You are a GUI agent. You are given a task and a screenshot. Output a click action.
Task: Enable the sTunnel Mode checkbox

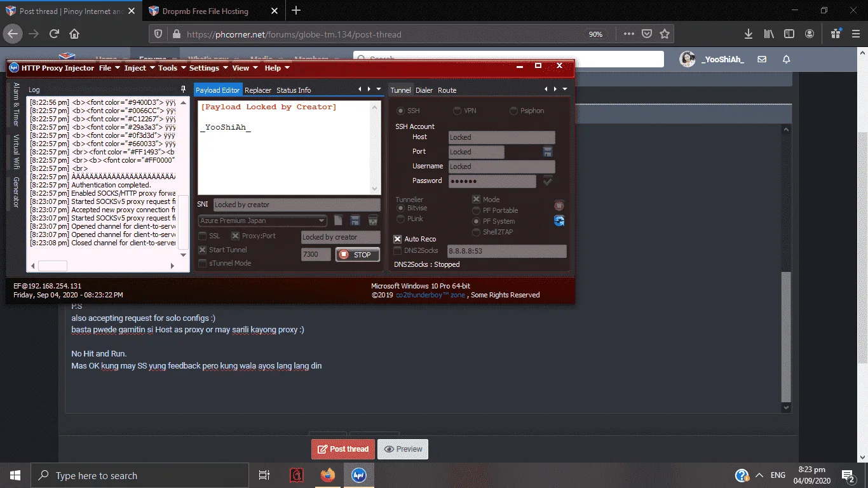pyautogui.click(x=203, y=263)
